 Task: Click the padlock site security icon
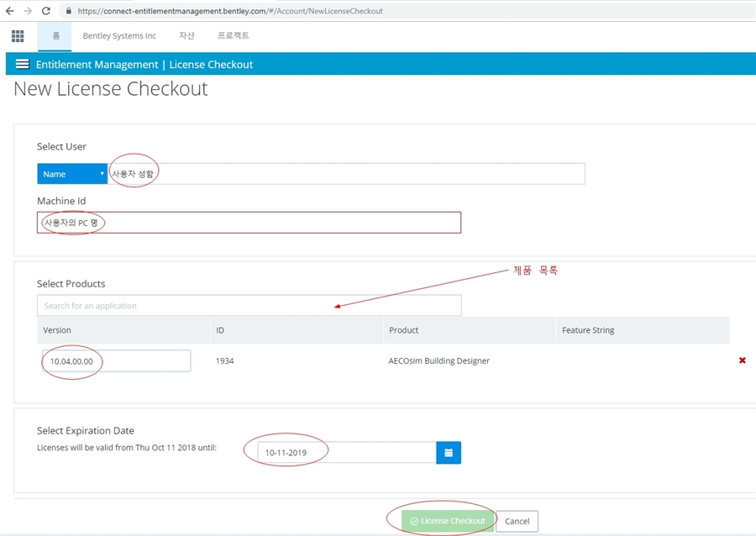click(x=68, y=11)
